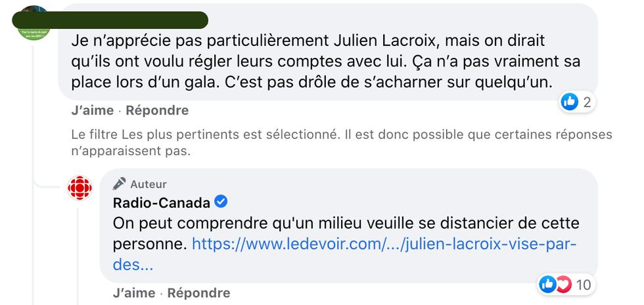Click the thumbs-up reaction icon beside 2
This screenshot has width=644, height=305.
coord(569,101)
